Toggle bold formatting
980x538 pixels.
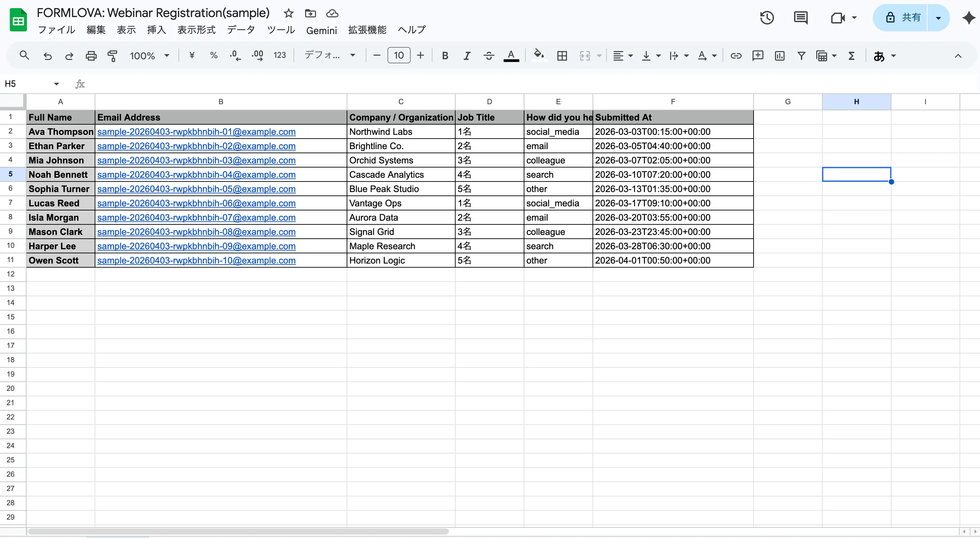[x=445, y=56]
